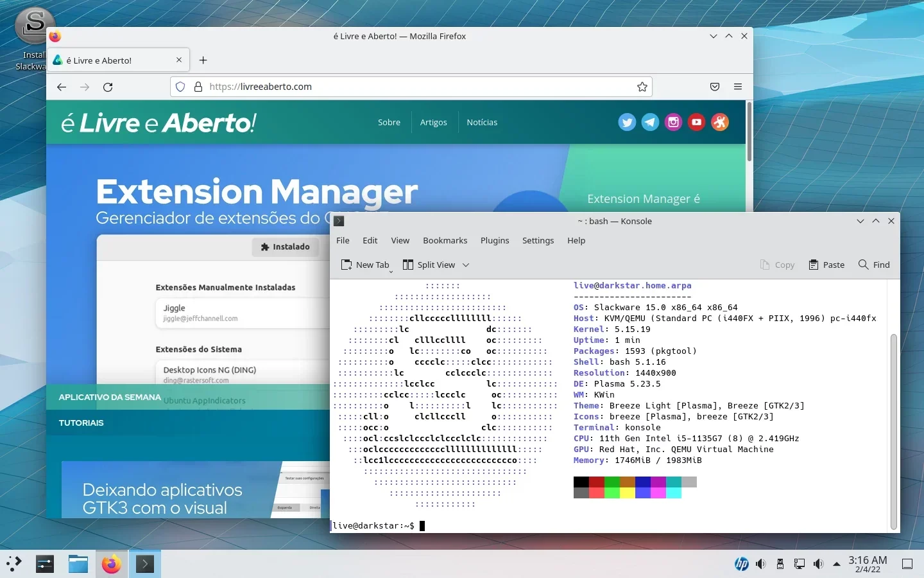Open APLICATIVO DA SEMANA section
Image resolution: width=924 pixels, height=578 pixels.
click(110, 397)
